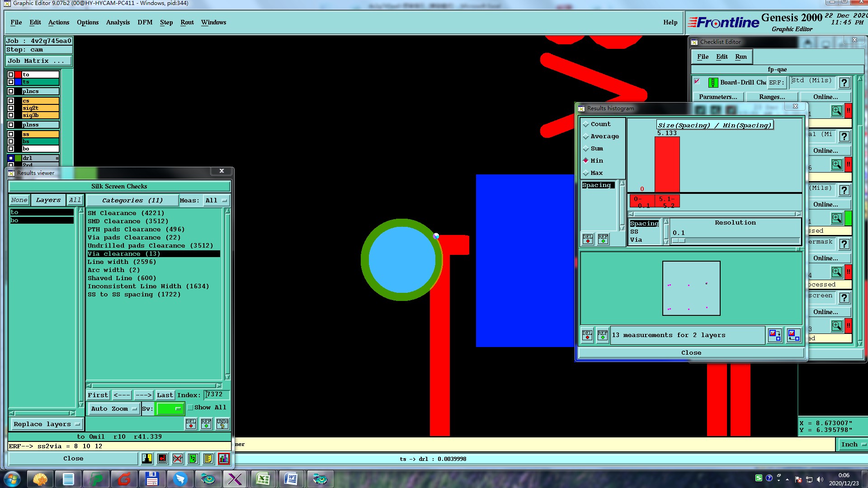Expand the Auto Zoom dropdown
The image size is (868, 488).
coord(113,408)
